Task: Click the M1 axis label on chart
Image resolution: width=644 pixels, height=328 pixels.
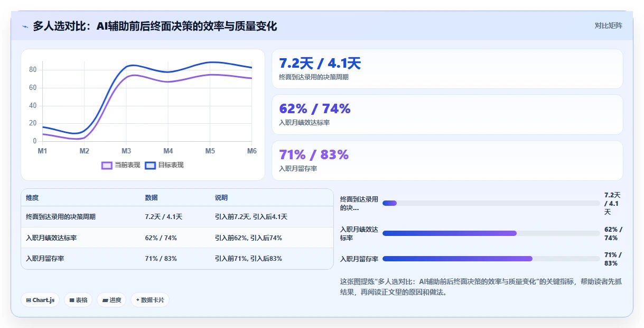Action: (x=42, y=151)
